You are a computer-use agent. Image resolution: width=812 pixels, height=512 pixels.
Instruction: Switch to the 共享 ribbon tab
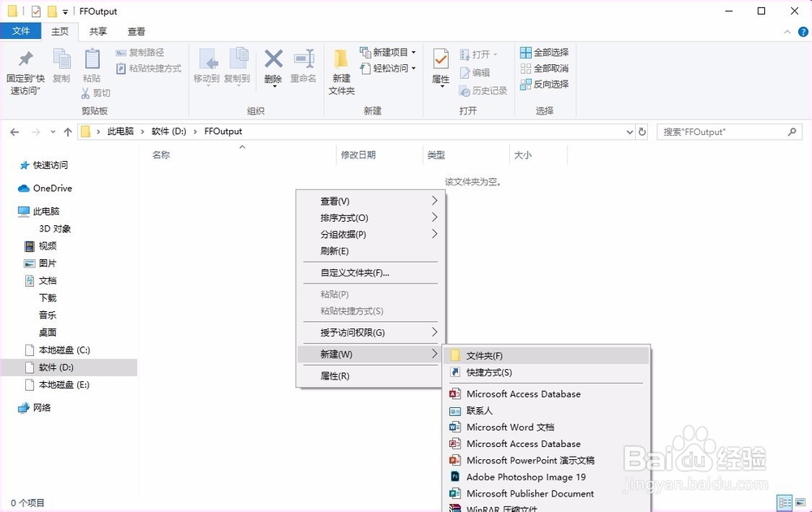click(97, 31)
